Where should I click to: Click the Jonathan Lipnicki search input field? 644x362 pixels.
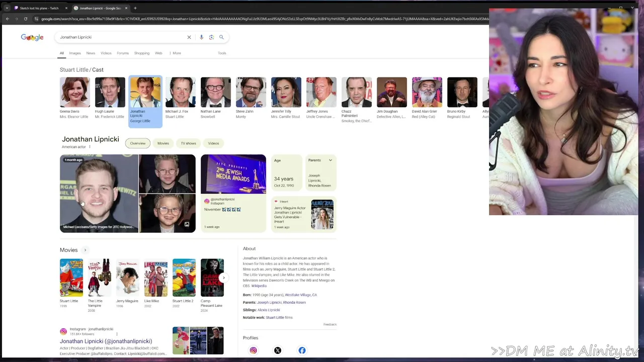coord(121,37)
